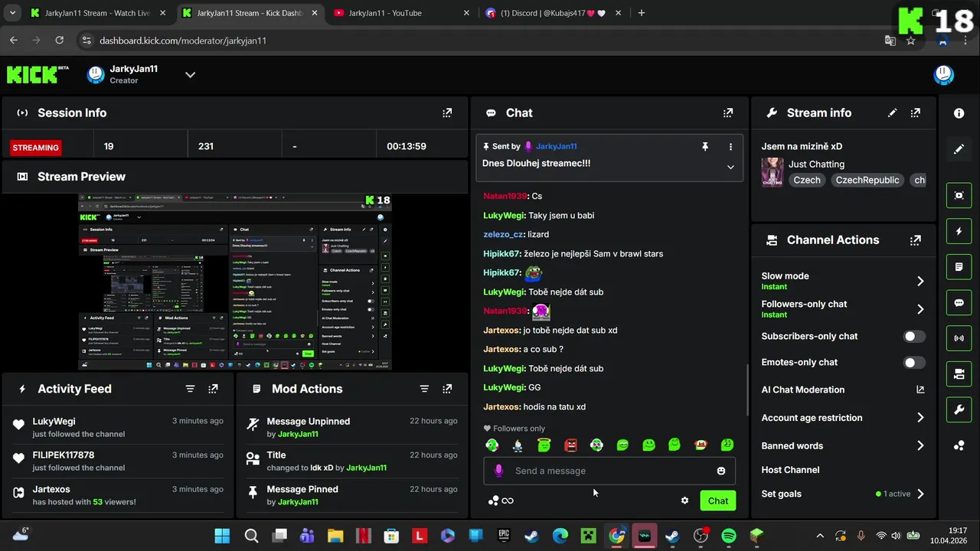Insert the red angry face emote
Image resolution: width=980 pixels, height=551 pixels.
(x=570, y=445)
